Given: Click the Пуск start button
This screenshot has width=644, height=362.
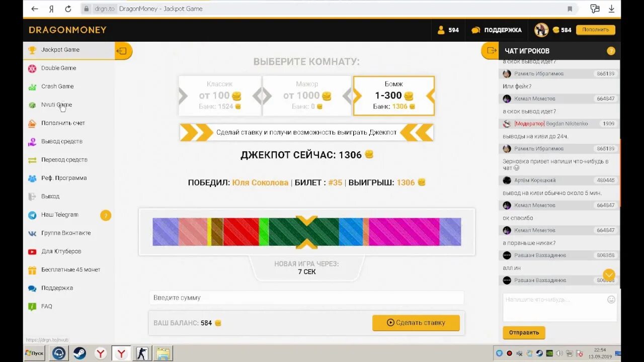Looking at the screenshot, I should pos(34,353).
